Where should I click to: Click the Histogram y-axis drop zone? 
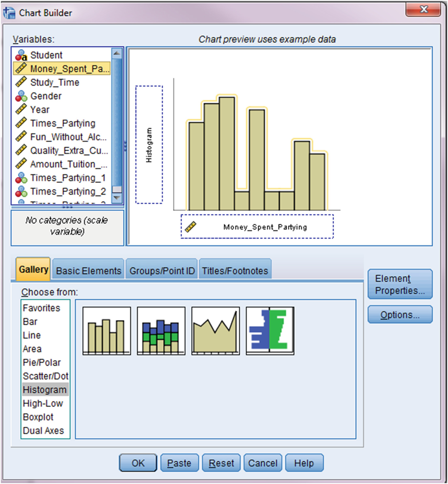pos(149,145)
